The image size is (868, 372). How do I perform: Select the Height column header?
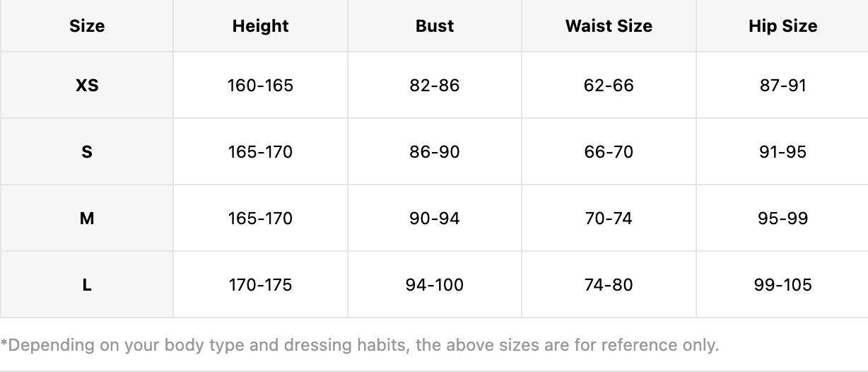(260, 26)
